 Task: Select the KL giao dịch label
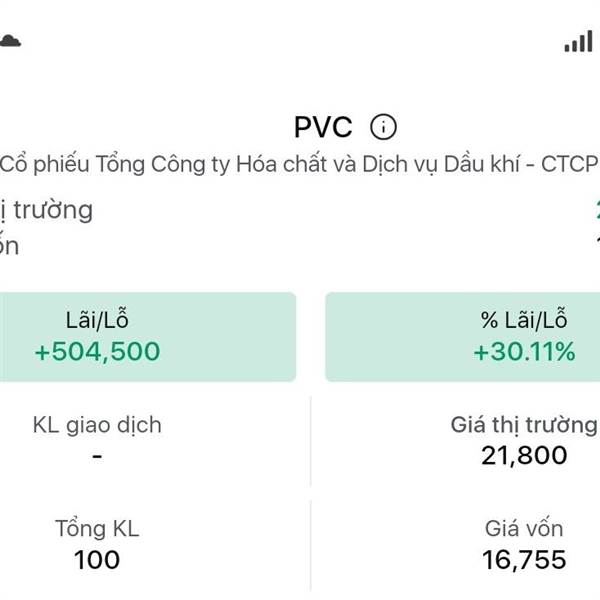point(97,425)
